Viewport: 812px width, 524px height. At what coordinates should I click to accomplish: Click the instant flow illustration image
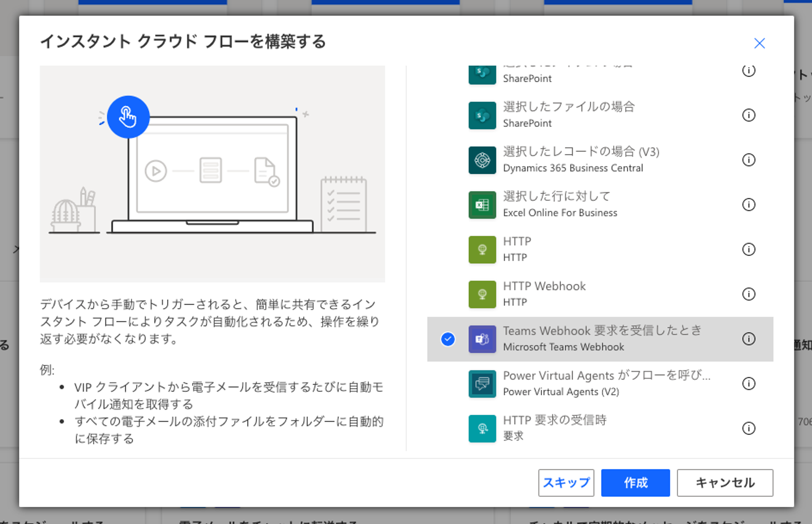click(x=212, y=174)
